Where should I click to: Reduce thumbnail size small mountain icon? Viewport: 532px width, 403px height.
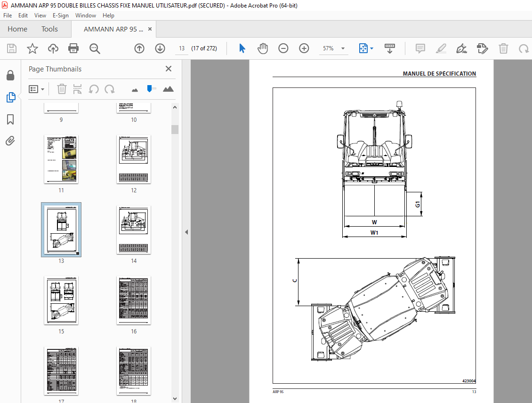tap(135, 90)
